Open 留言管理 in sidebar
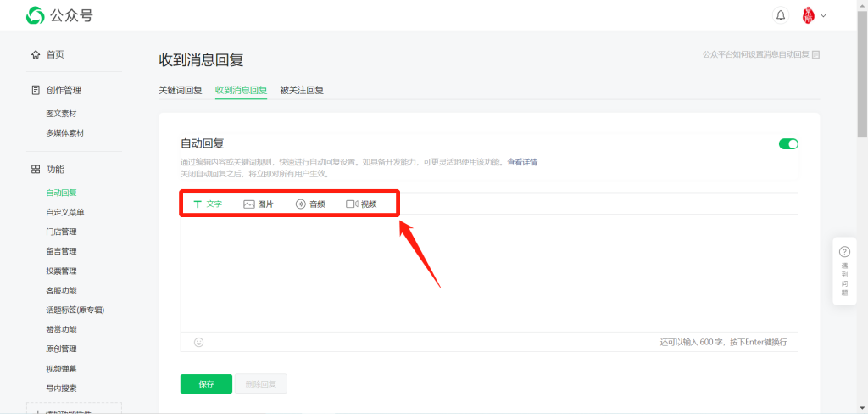This screenshot has width=868, height=414. [x=61, y=251]
